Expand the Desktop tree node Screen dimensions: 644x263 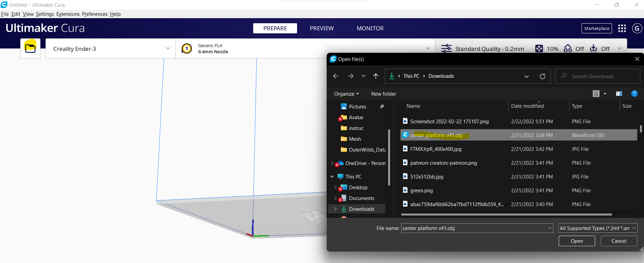pyautogui.click(x=335, y=187)
